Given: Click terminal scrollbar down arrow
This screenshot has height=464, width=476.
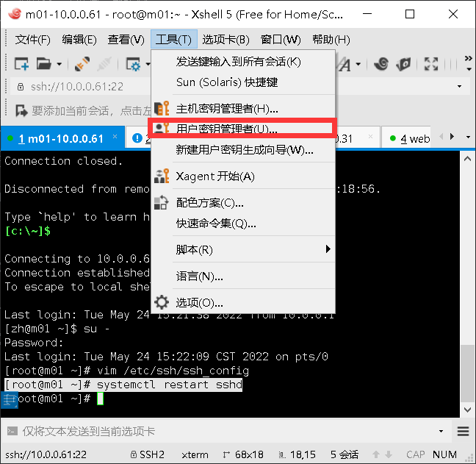Looking at the screenshot, I should [x=467, y=410].
